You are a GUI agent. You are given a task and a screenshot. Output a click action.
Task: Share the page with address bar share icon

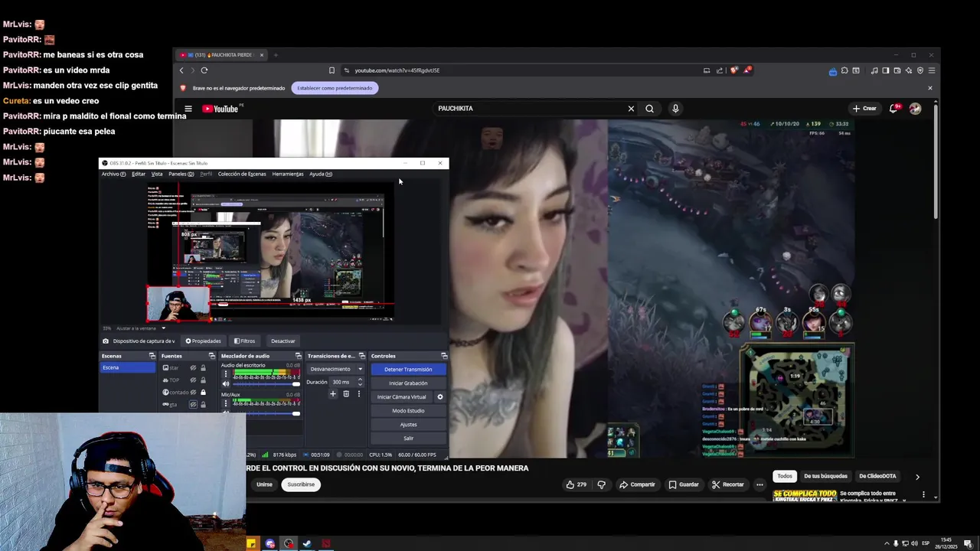[x=720, y=70]
